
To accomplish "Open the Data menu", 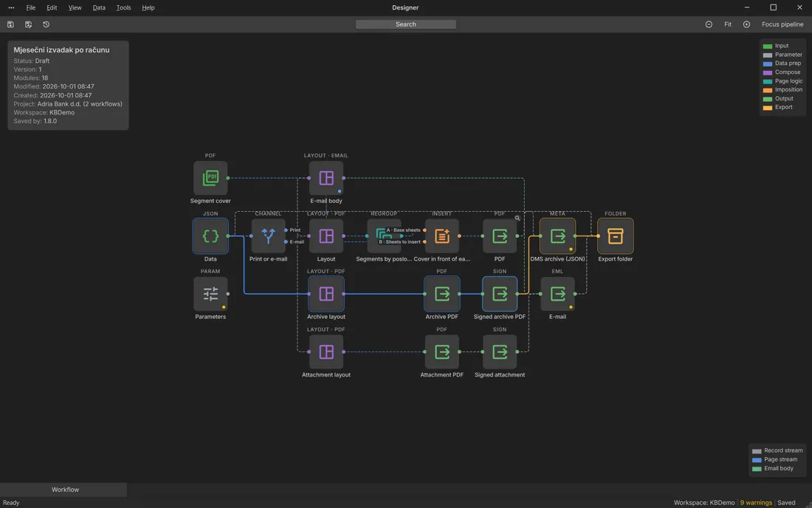I will point(99,8).
